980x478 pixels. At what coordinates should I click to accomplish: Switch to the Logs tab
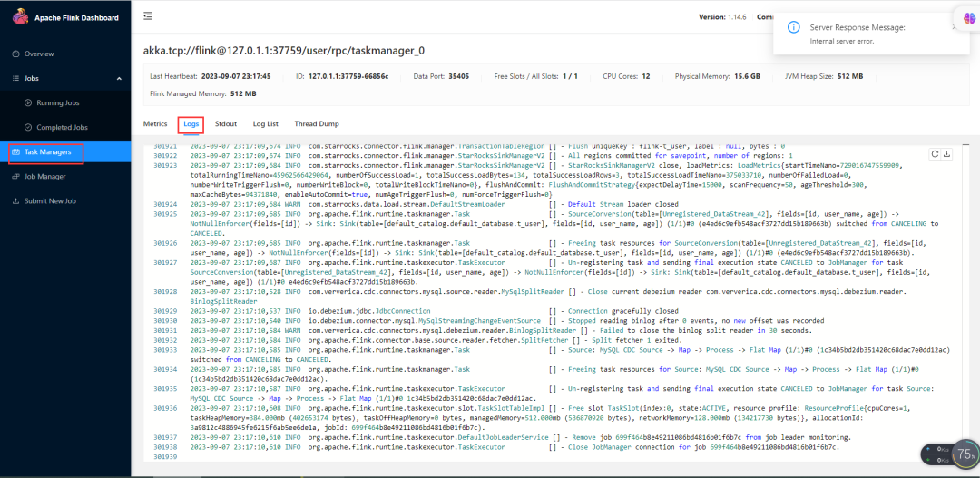191,123
